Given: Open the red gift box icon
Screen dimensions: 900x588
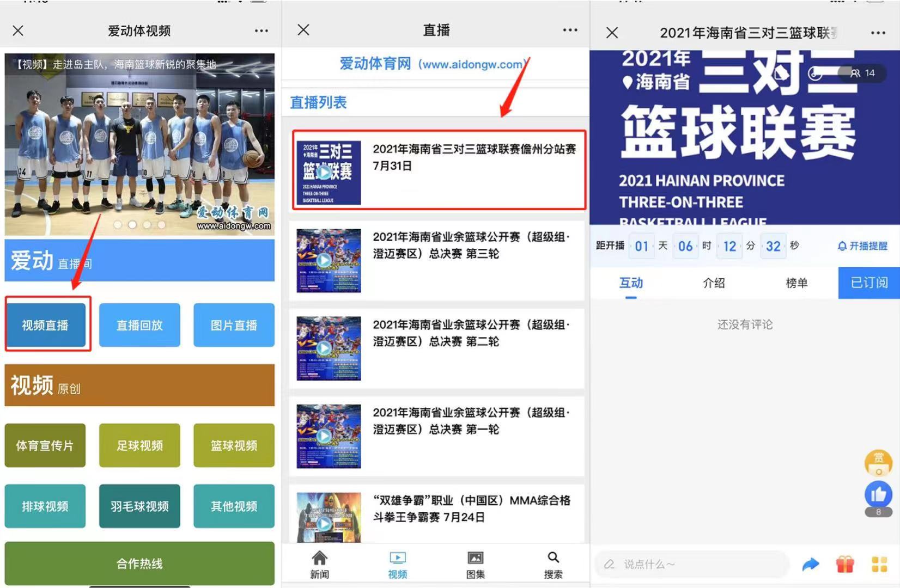Looking at the screenshot, I should click(x=845, y=565).
